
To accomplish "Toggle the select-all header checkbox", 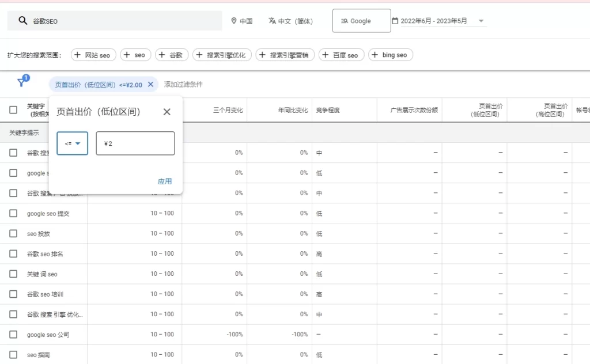I will coord(13,110).
